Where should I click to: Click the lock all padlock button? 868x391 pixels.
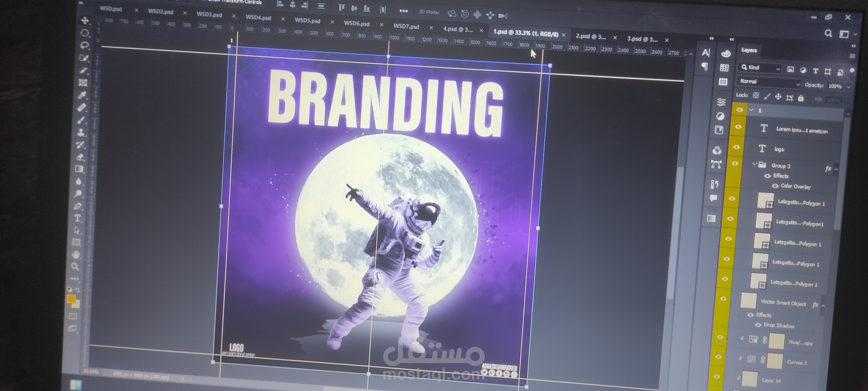[x=801, y=98]
